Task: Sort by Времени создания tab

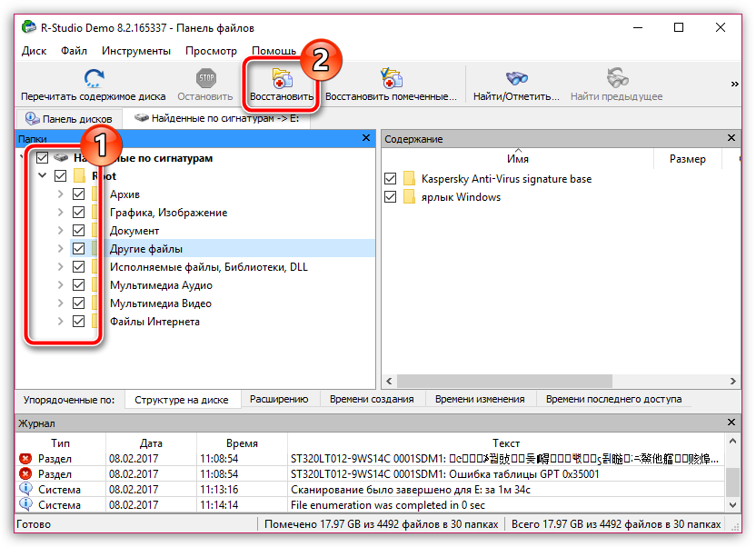Action: coord(372,399)
